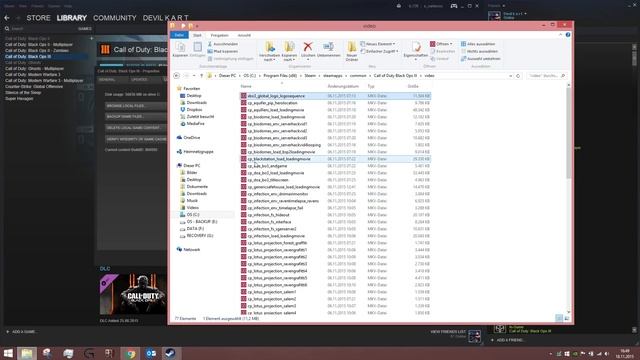Open the Steam LIBRARY section
Image resolution: width=640 pixels, height=360 pixels.
pos(72,18)
